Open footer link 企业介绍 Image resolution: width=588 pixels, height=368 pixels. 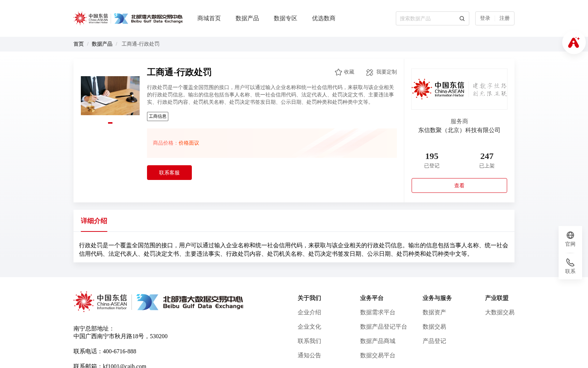pos(309,312)
